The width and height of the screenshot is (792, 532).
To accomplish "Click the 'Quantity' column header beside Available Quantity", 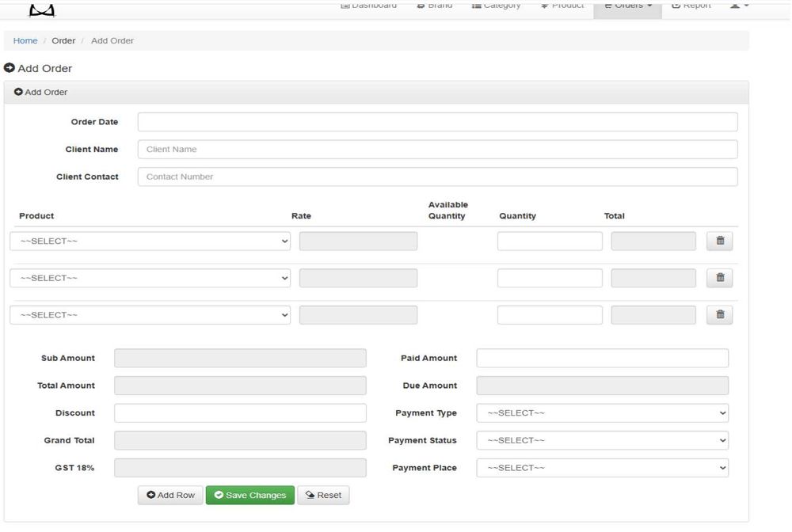I will [517, 215].
